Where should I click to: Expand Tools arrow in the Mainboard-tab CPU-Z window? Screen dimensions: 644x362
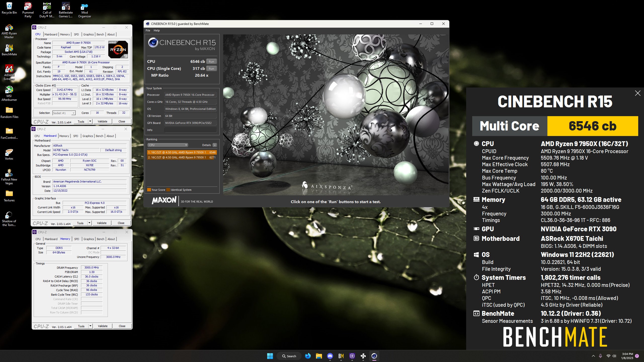click(89, 223)
